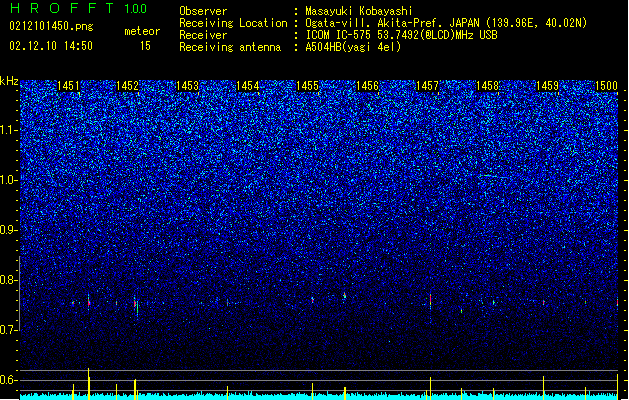This screenshot has width=629, height=400.
Task: Select the antenna value A504HB(yagi 4el)
Action: click(x=353, y=47)
